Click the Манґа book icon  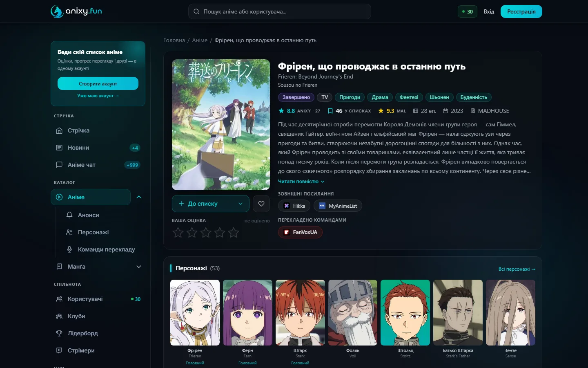point(59,267)
